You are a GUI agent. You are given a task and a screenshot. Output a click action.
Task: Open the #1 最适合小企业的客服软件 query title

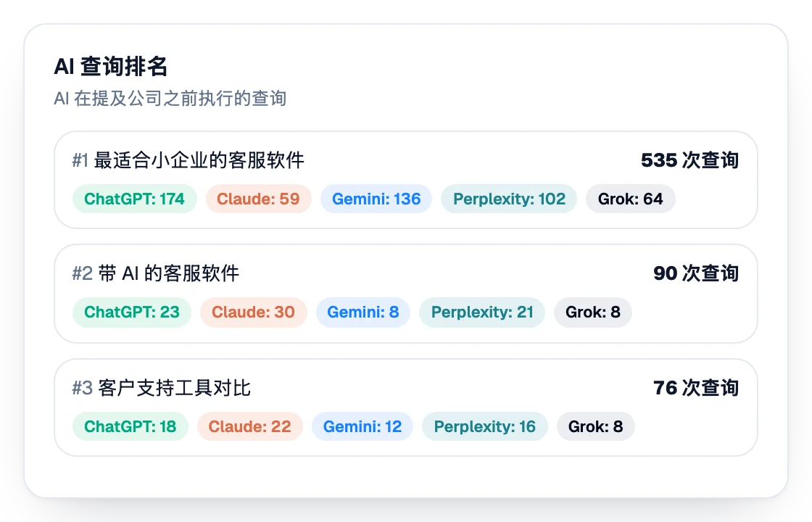click(x=188, y=160)
